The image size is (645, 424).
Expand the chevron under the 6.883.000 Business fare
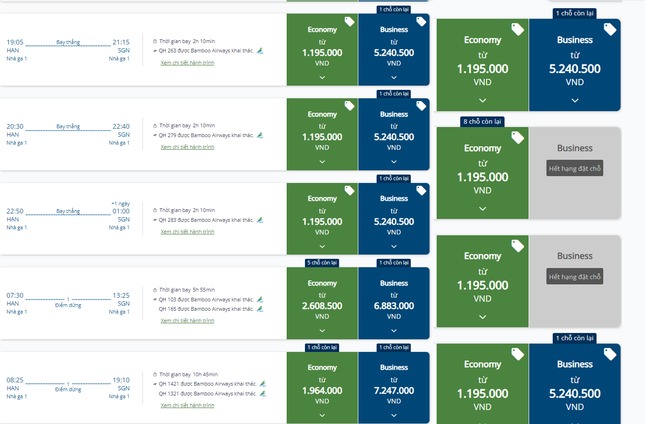pos(394,329)
